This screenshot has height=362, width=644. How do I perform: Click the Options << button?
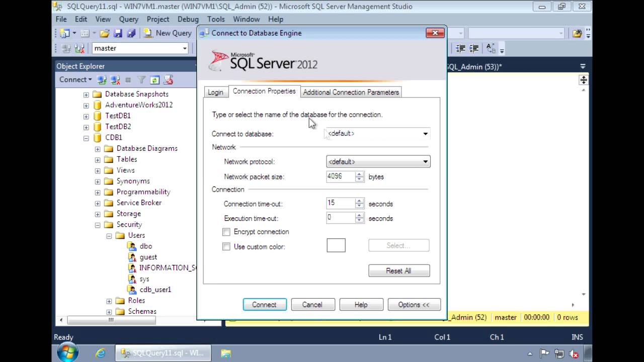[x=414, y=305]
